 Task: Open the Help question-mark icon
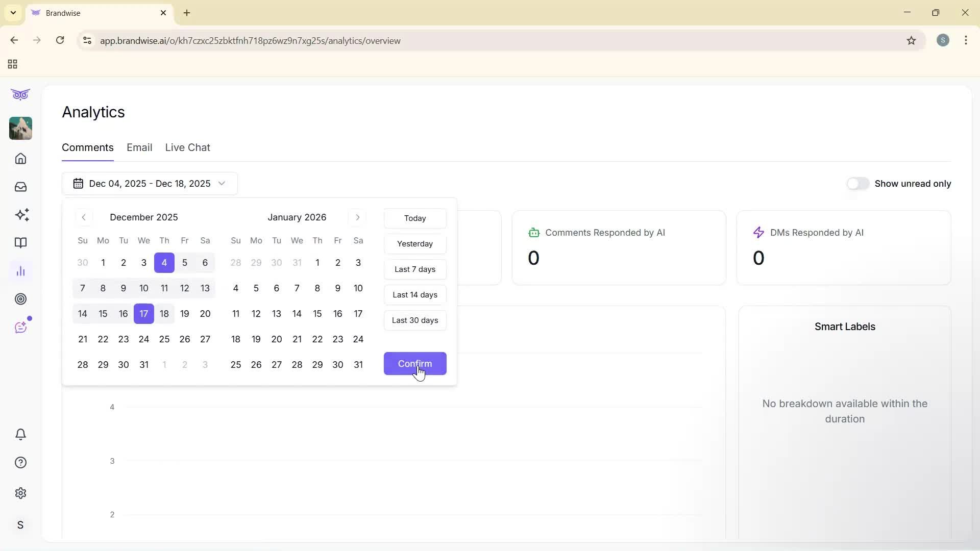(20, 462)
